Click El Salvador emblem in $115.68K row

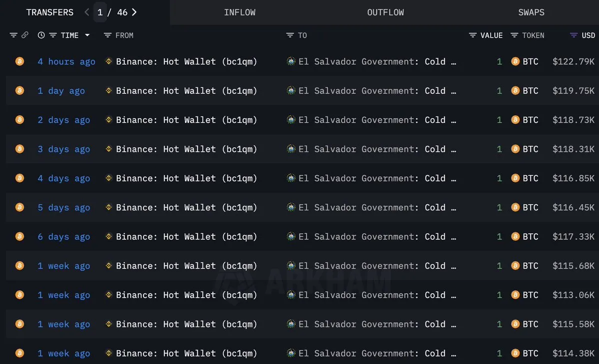tap(291, 266)
